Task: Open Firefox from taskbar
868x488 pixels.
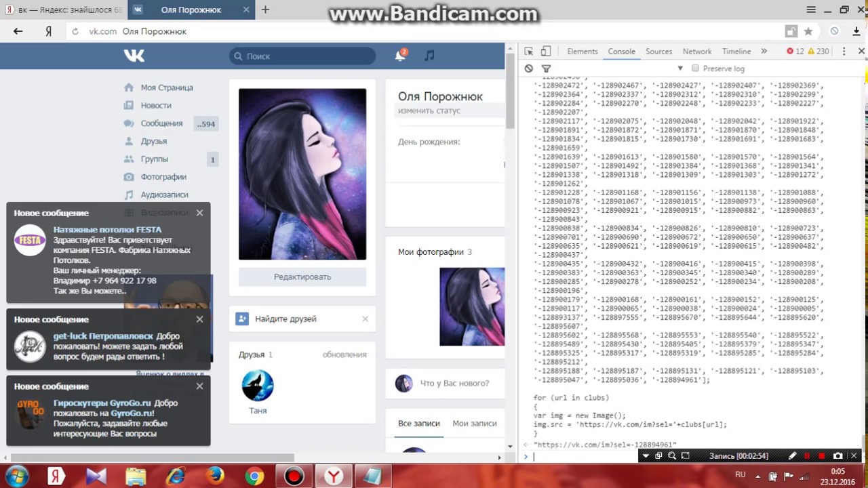Action: (x=215, y=476)
